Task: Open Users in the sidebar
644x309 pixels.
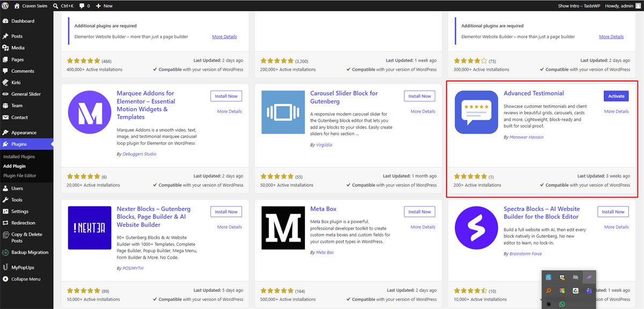Action: (x=27, y=188)
